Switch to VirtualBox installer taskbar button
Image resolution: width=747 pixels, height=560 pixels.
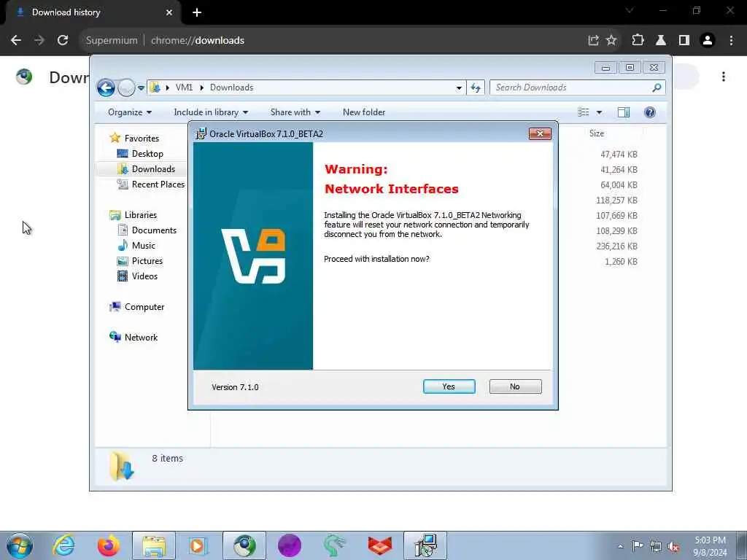pos(425,545)
